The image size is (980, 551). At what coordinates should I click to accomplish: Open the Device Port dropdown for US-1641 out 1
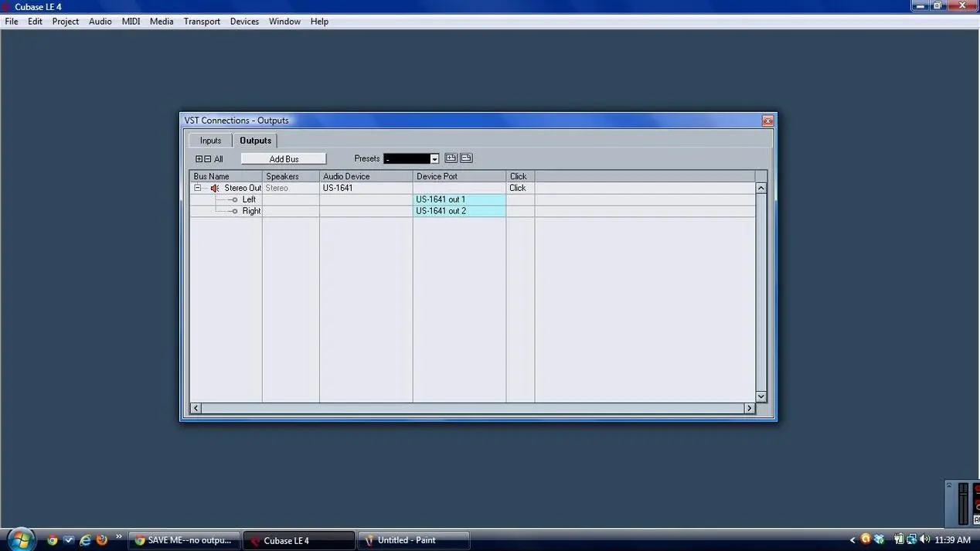[x=459, y=199]
